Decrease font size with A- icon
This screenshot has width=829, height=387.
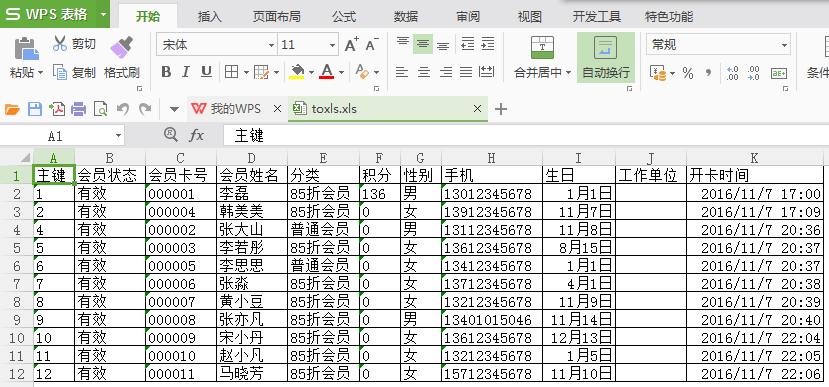[x=372, y=44]
